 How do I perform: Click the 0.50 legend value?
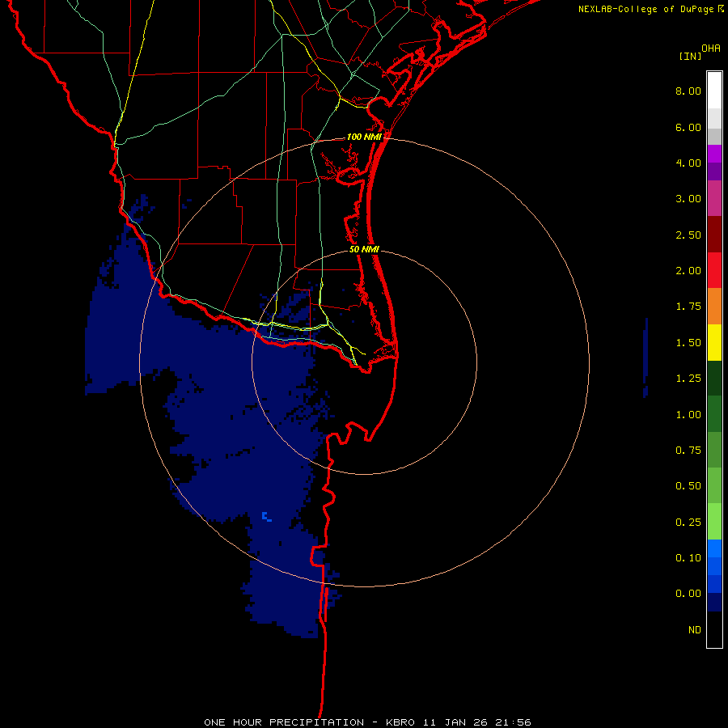coord(688,486)
